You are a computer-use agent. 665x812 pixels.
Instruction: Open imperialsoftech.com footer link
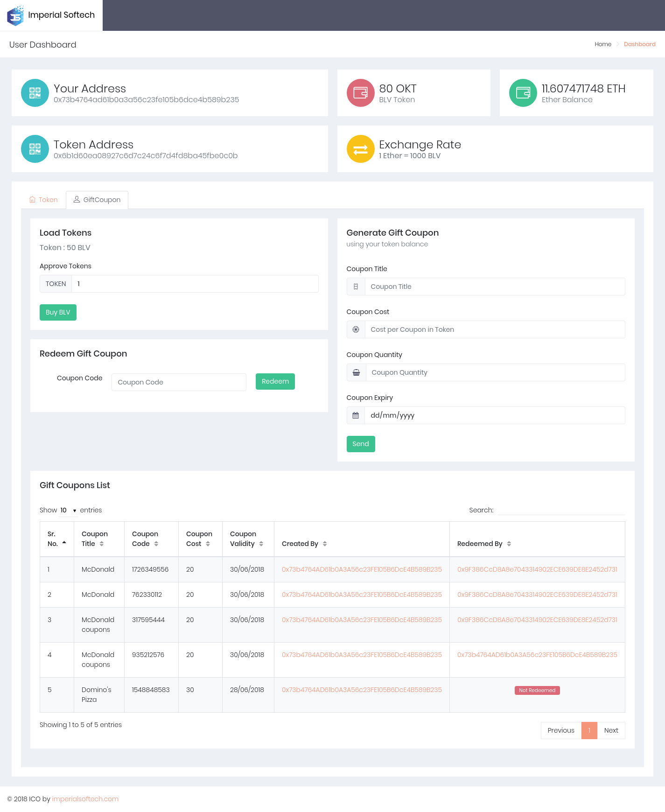coord(85,799)
